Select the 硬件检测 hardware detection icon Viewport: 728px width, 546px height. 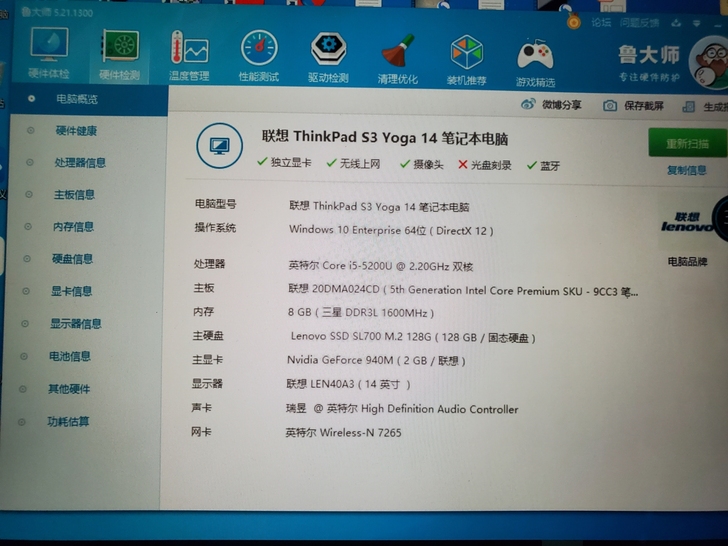tap(119, 54)
